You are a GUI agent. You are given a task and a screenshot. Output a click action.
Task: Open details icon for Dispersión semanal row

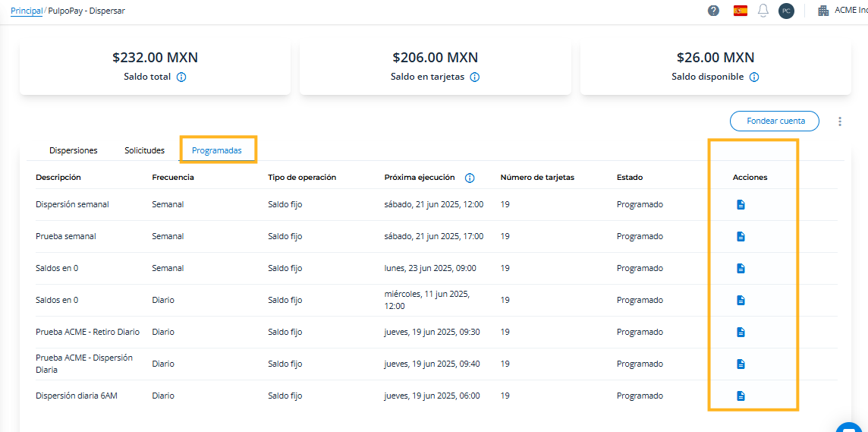(x=741, y=204)
